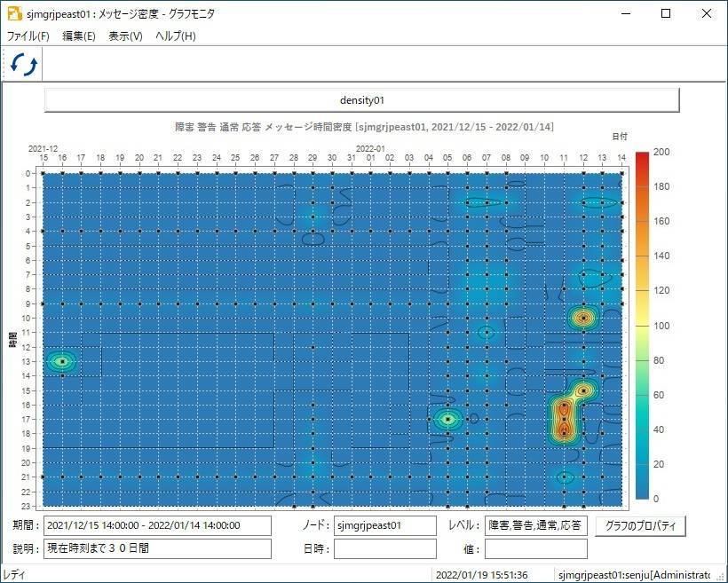Open the 編集(E) menu
This screenshot has height=583, width=728.
click(79, 36)
